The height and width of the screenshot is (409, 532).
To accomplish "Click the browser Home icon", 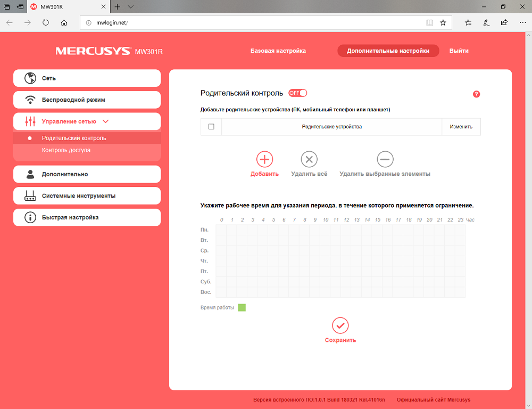I will tap(64, 23).
